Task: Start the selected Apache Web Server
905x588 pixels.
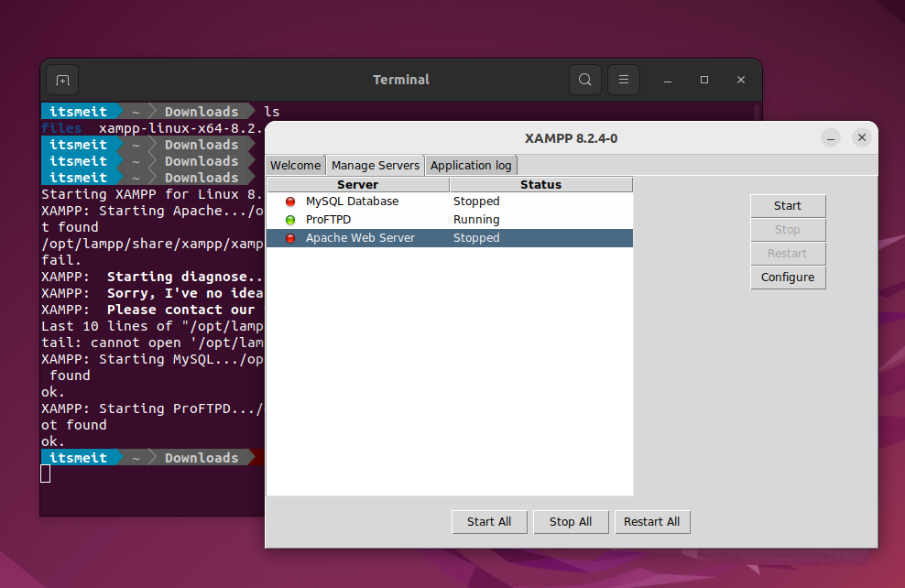Action: [x=787, y=205]
